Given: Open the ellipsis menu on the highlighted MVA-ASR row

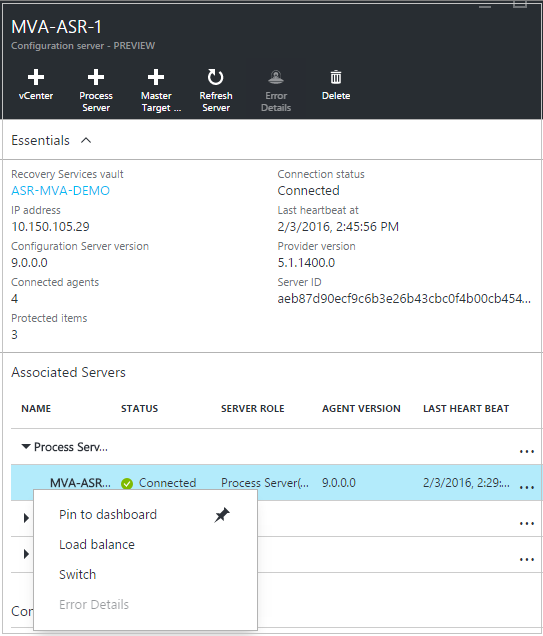Looking at the screenshot, I should tap(526, 487).
